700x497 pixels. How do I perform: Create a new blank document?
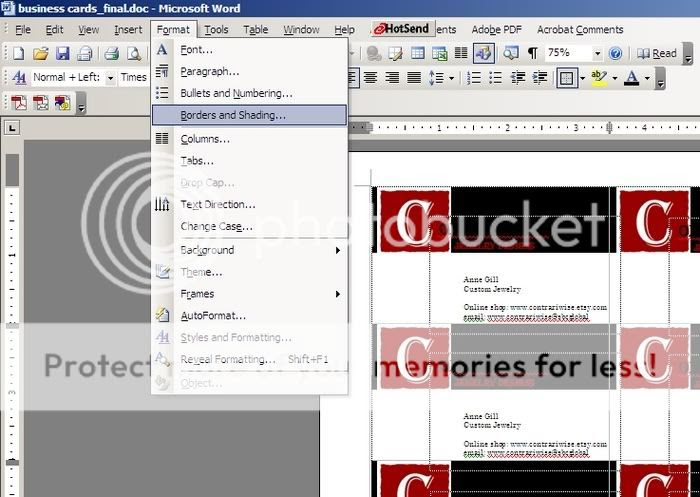18,54
